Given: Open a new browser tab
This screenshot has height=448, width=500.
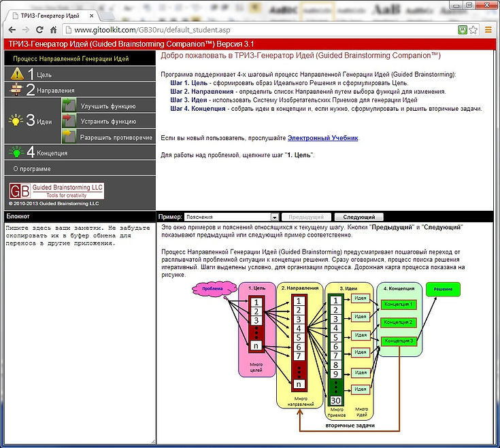Looking at the screenshot, I should pos(107,16).
